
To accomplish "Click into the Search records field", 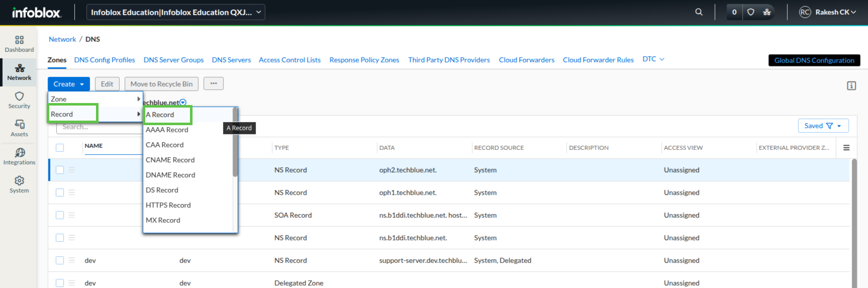I will click(100, 127).
